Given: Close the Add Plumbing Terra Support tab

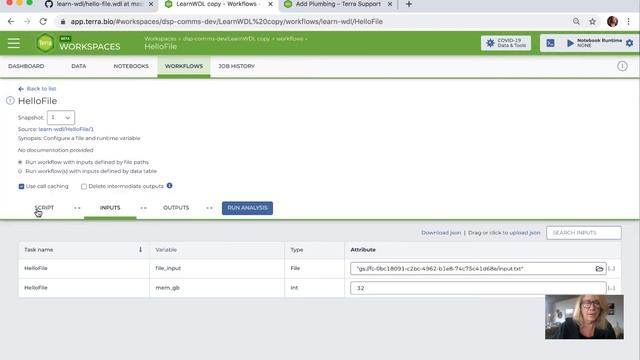Looking at the screenshot, I should pyautogui.click(x=390, y=4).
